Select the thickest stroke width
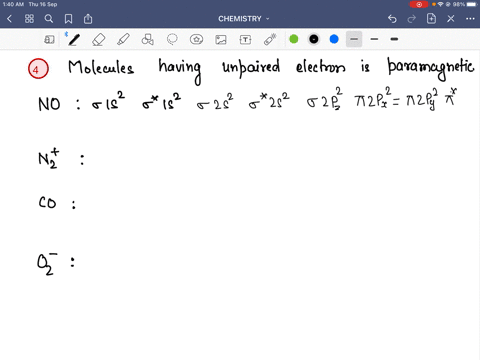 394,39
